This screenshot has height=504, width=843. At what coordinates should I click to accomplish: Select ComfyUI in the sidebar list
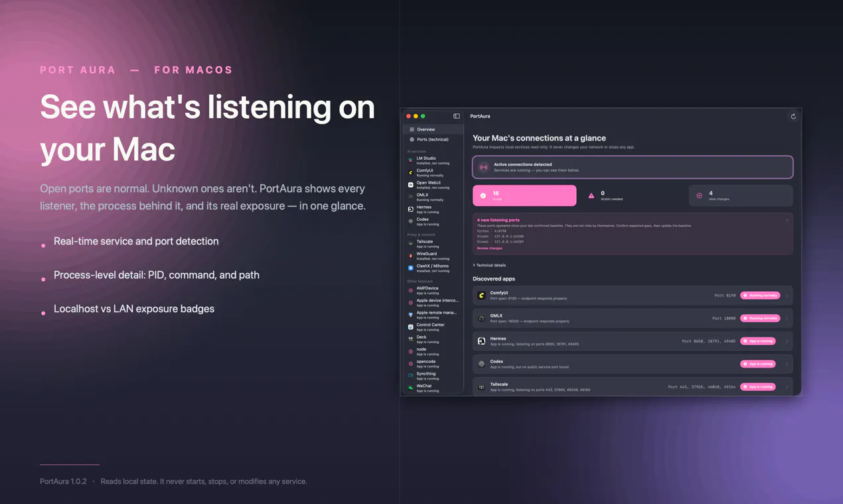[x=433, y=172]
